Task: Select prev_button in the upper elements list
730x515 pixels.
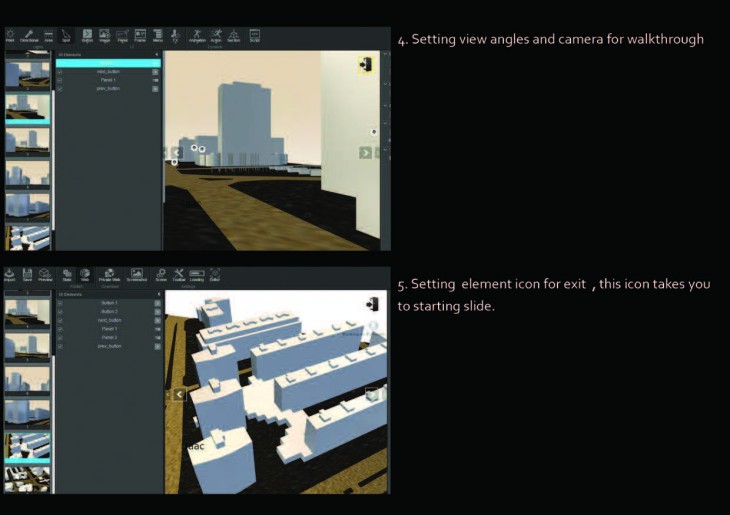Action: pos(107,89)
